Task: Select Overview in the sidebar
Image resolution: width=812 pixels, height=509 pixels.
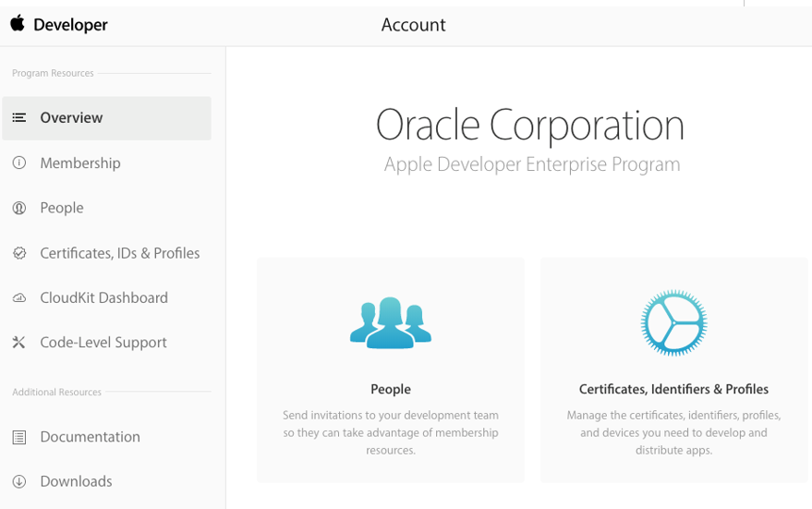Action: point(106,118)
